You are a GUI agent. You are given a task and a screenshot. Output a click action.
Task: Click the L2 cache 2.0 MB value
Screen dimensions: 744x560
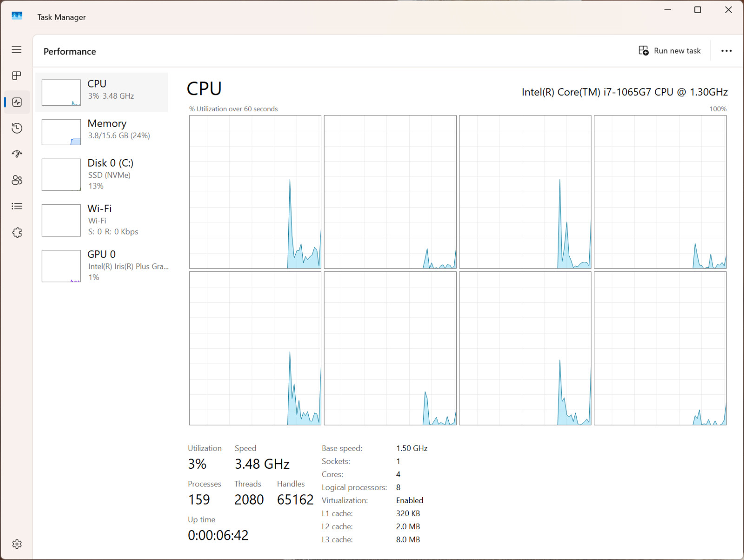(x=408, y=527)
